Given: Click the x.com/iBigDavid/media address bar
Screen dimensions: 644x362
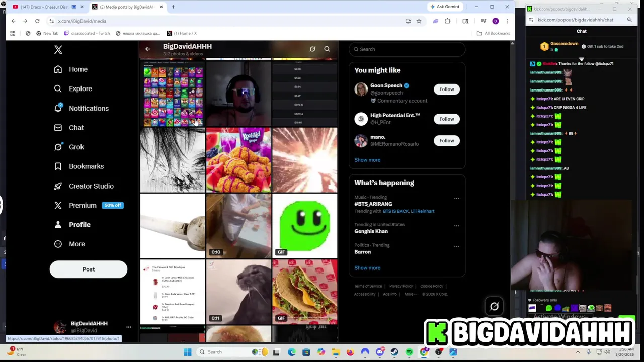Looking at the screenshot, I should (226, 21).
